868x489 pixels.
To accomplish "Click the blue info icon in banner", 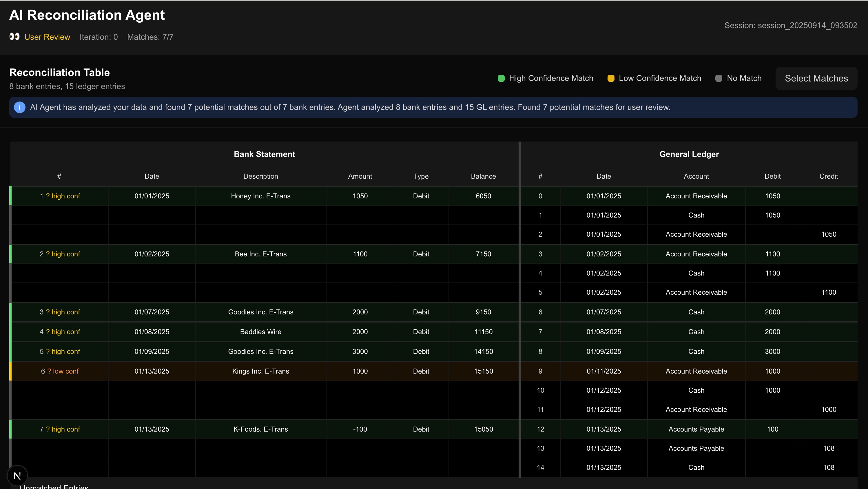I will coord(19,107).
